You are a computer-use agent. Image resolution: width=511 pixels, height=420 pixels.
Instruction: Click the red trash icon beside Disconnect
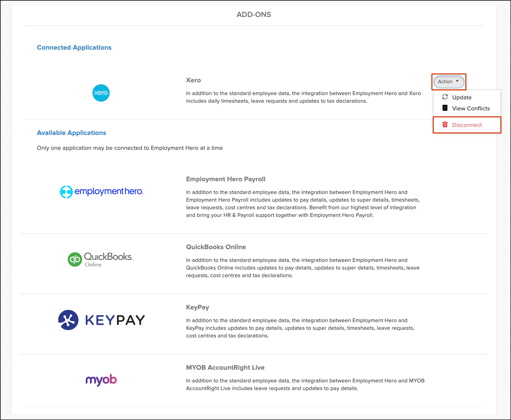[x=445, y=124]
